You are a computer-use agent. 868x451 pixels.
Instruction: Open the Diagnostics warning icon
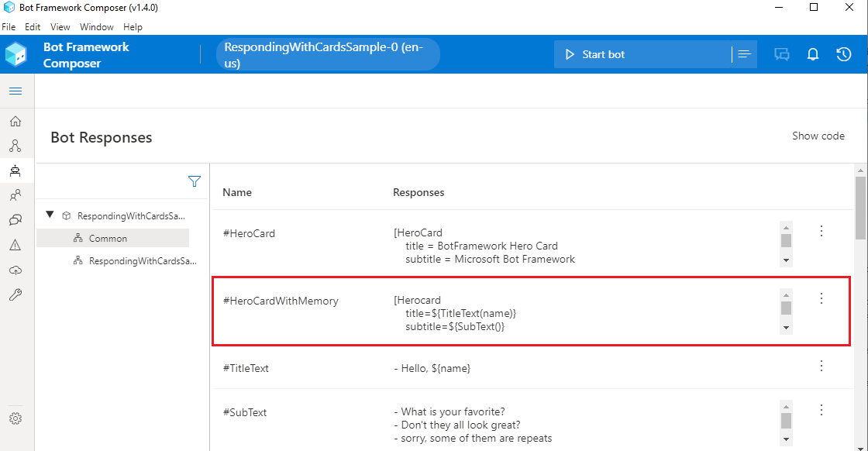click(15, 245)
